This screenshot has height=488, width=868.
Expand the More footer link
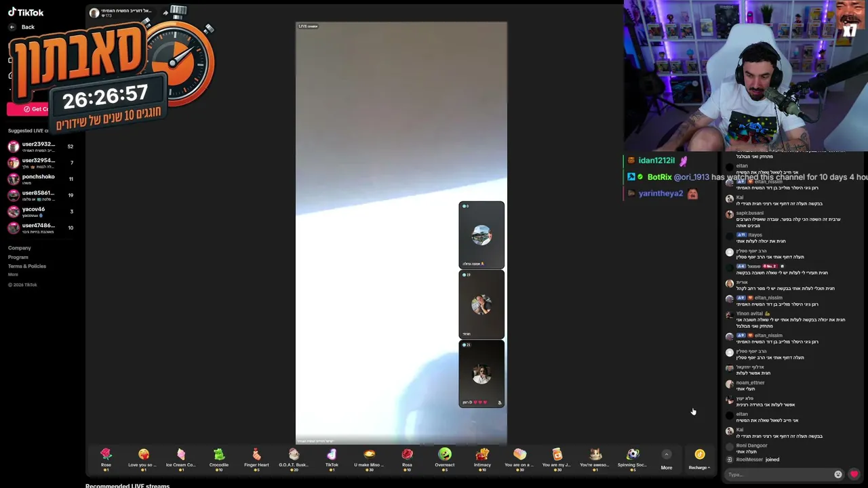pyautogui.click(x=13, y=274)
